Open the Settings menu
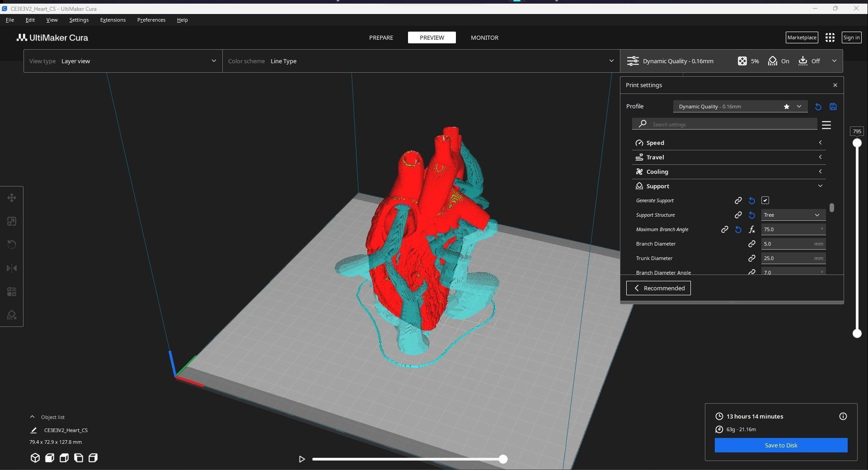868x470 pixels. tap(79, 20)
